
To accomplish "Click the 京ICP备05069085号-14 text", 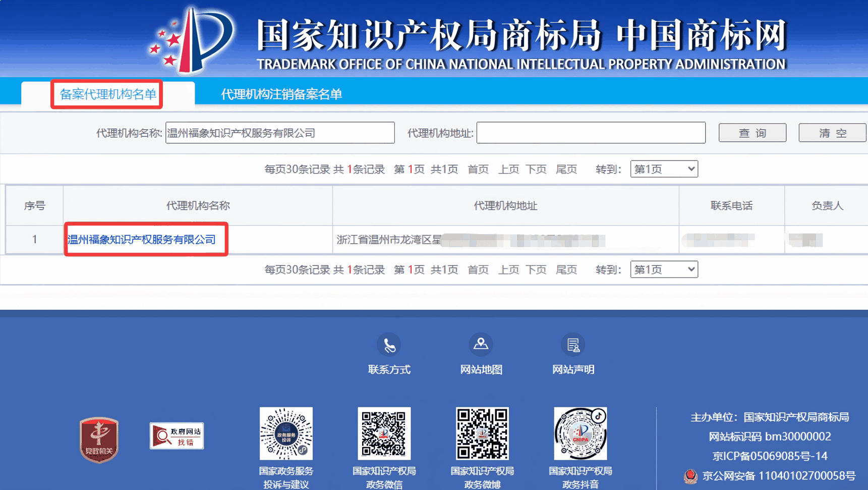I will 770,456.
